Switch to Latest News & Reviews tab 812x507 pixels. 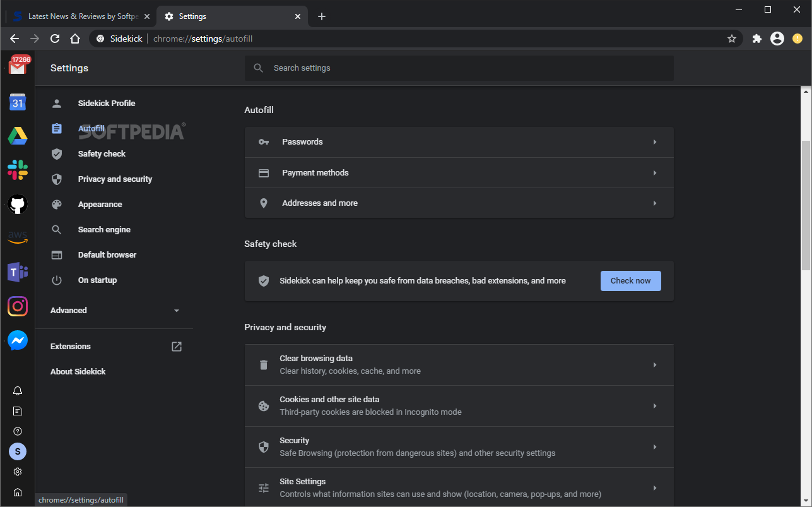pos(82,16)
